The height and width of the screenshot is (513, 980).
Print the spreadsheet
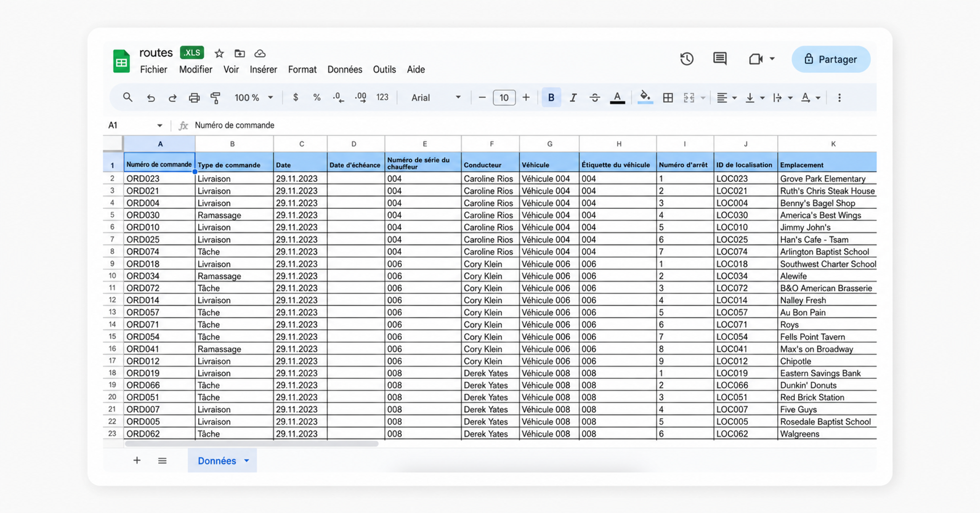point(194,98)
